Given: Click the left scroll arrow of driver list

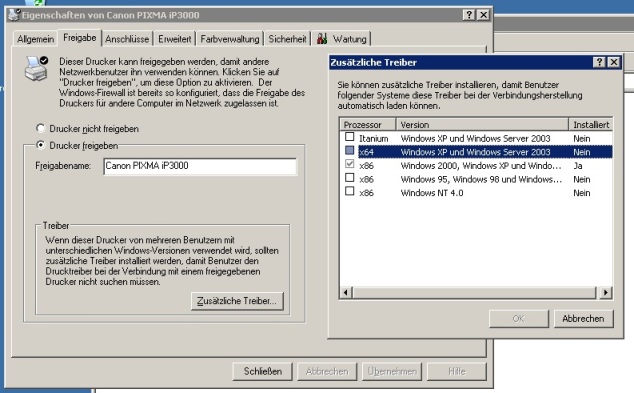Looking at the screenshot, I should [x=346, y=292].
